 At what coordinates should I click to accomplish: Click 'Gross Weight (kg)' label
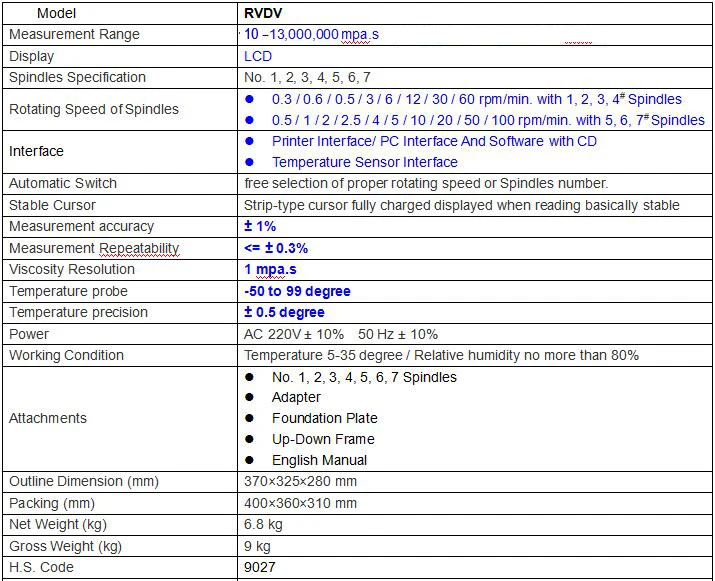pos(66,546)
